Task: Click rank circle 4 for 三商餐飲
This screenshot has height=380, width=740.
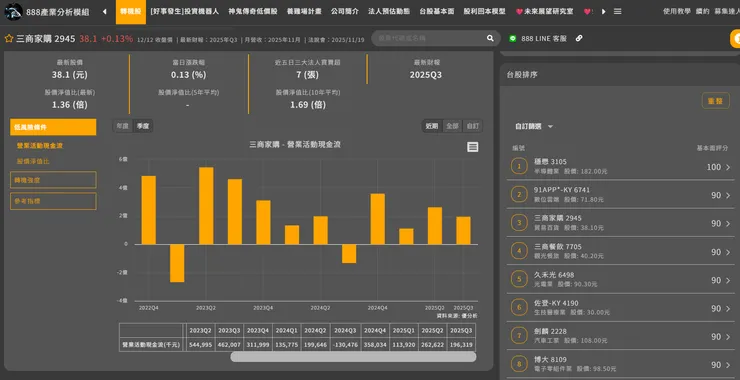Action: 519,251
